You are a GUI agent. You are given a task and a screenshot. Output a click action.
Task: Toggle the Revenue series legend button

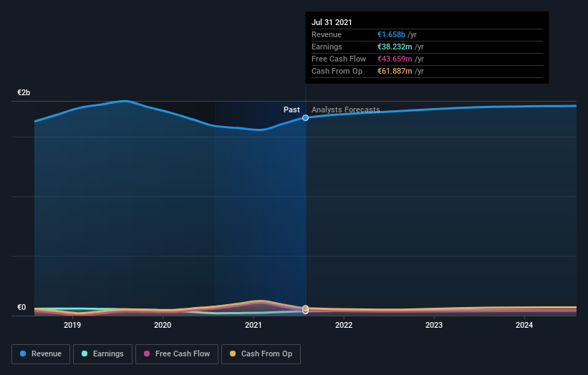(41, 354)
